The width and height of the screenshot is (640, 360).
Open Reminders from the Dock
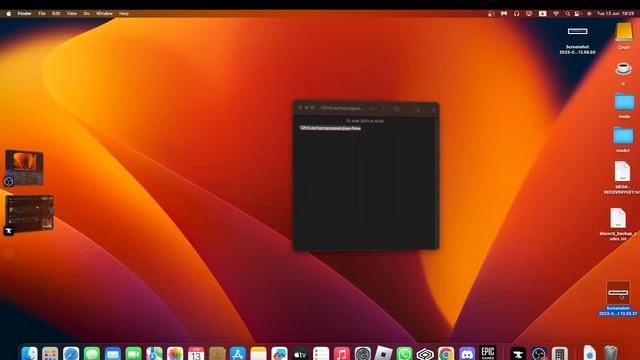coord(321,353)
